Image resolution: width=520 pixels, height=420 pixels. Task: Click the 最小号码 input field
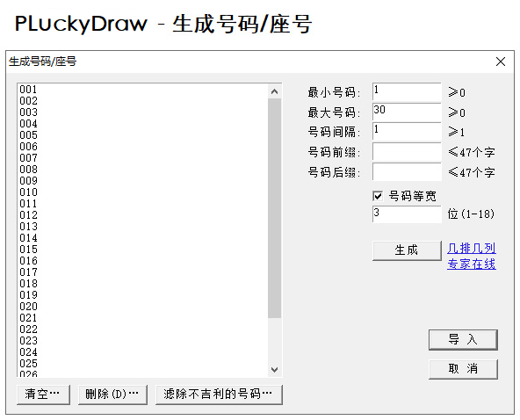(x=407, y=92)
